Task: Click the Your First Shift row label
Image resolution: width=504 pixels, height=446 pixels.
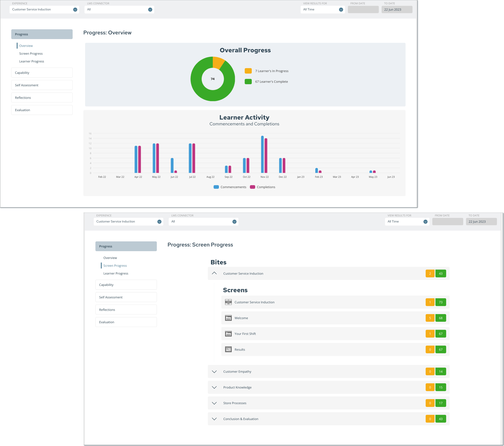Action: point(245,334)
